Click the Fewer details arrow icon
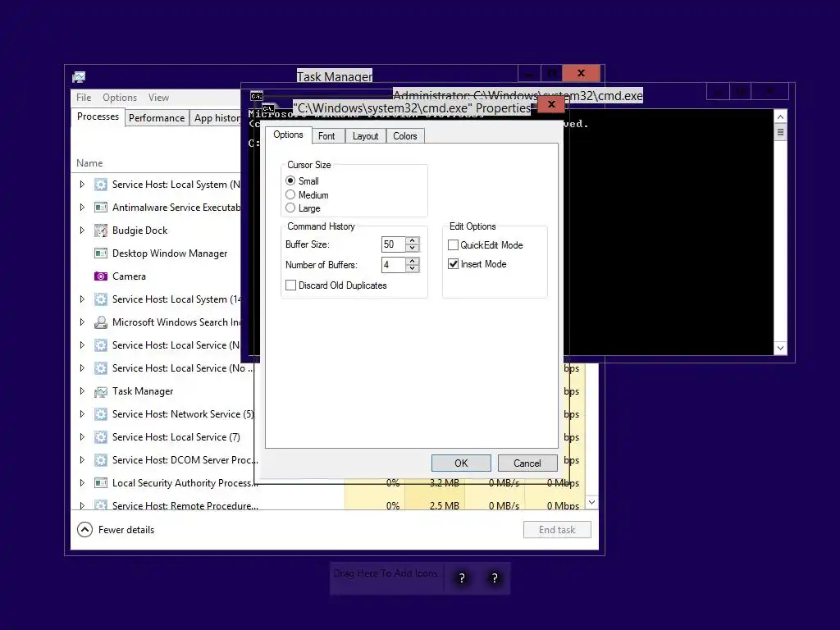The image size is (840, 630). point(84,530)
